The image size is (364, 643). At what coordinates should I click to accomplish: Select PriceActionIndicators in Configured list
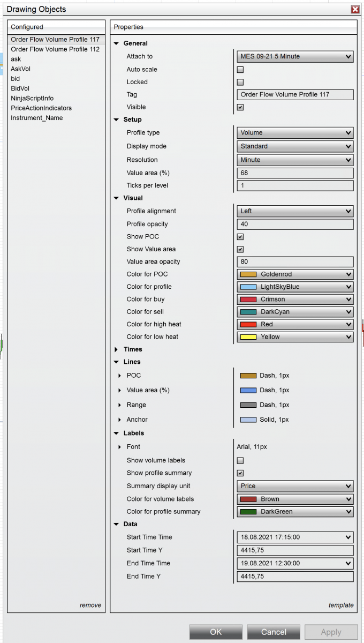(41, 108)
